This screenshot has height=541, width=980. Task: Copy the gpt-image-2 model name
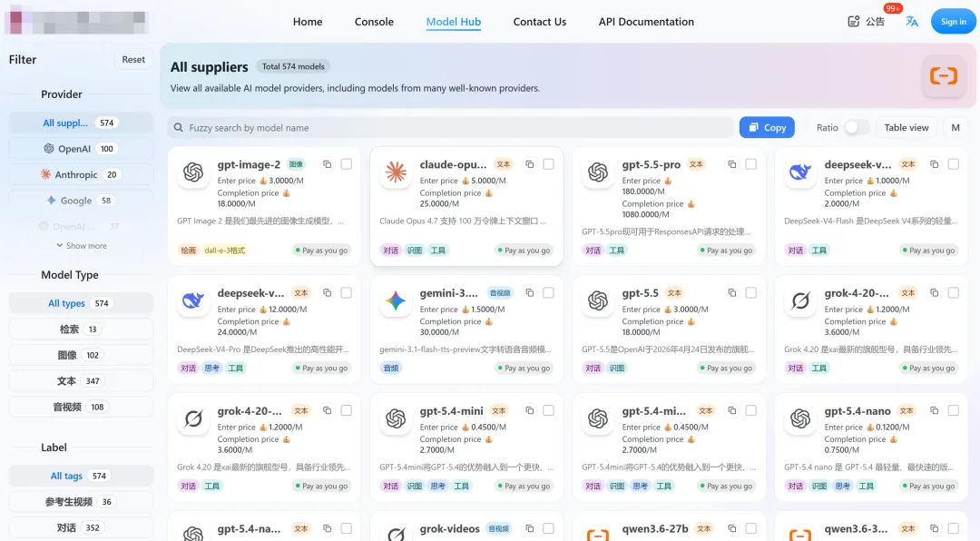(327, 164)
